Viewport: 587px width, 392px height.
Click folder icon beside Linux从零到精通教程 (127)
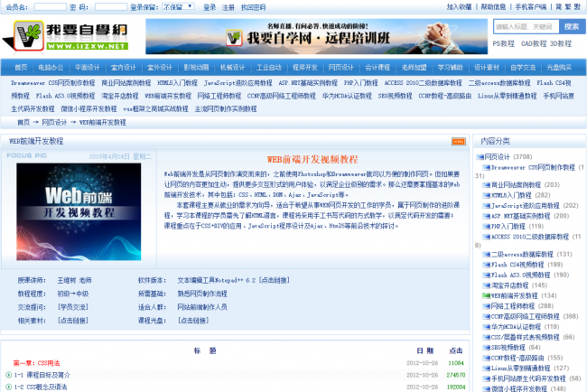point(486,369)
